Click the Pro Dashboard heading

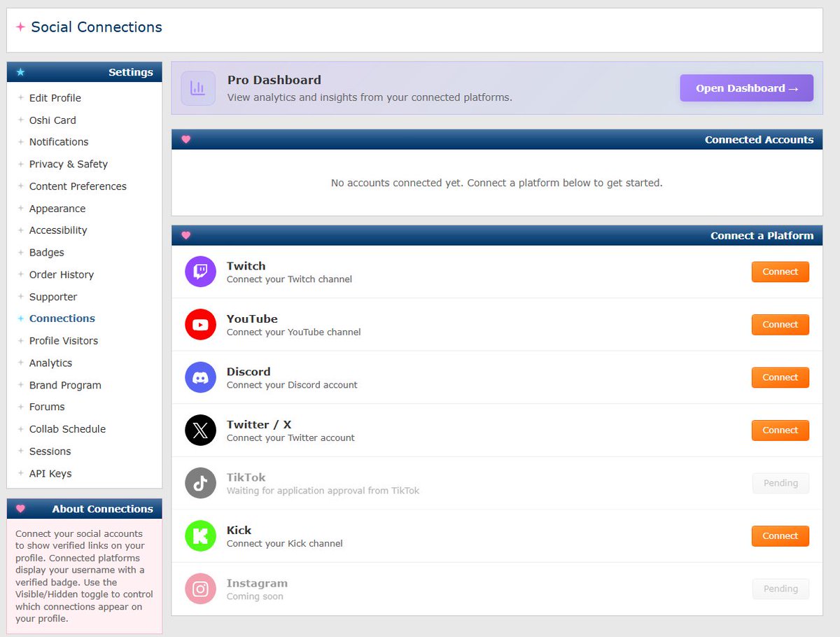click(x=274, y=80)
